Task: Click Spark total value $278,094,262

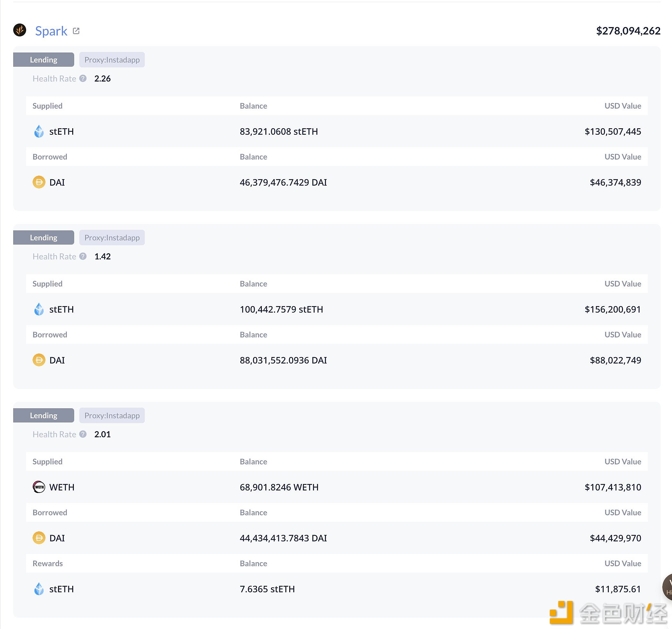Action: [x=628, y=31]
